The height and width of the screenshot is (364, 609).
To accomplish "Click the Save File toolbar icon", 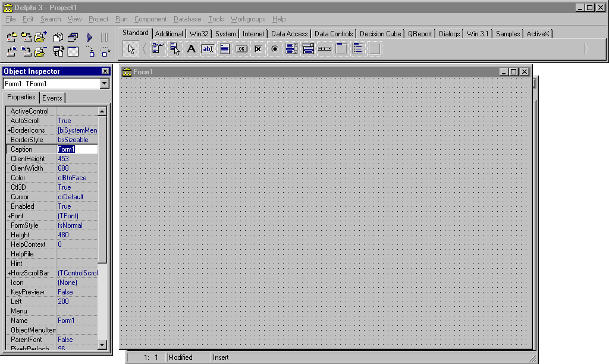I will point(26,52).
